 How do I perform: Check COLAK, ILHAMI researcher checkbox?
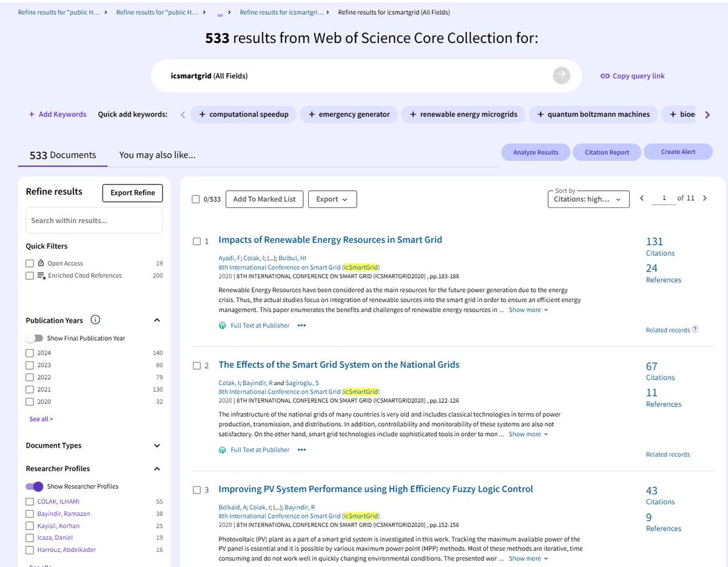coord(30,502)
